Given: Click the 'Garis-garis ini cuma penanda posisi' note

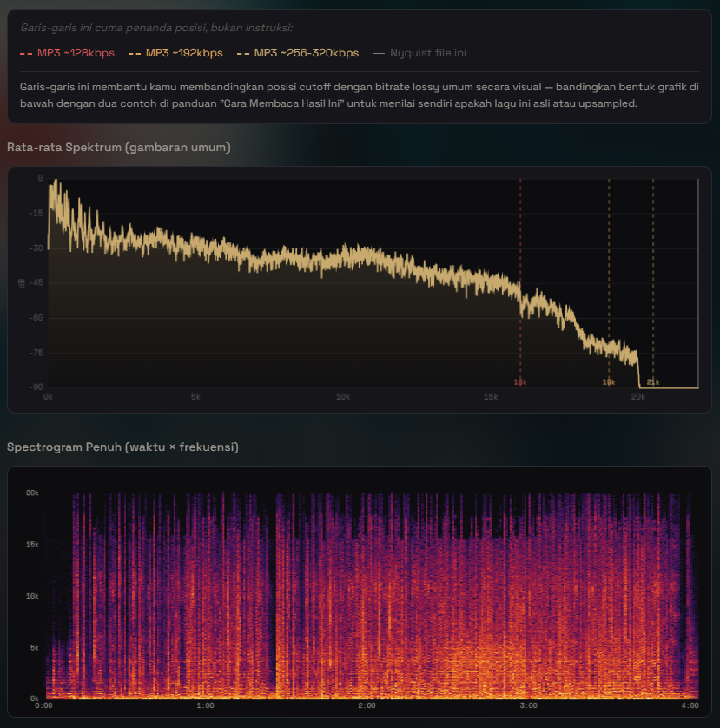Looking at the screenshot, I should coord(156,28).
